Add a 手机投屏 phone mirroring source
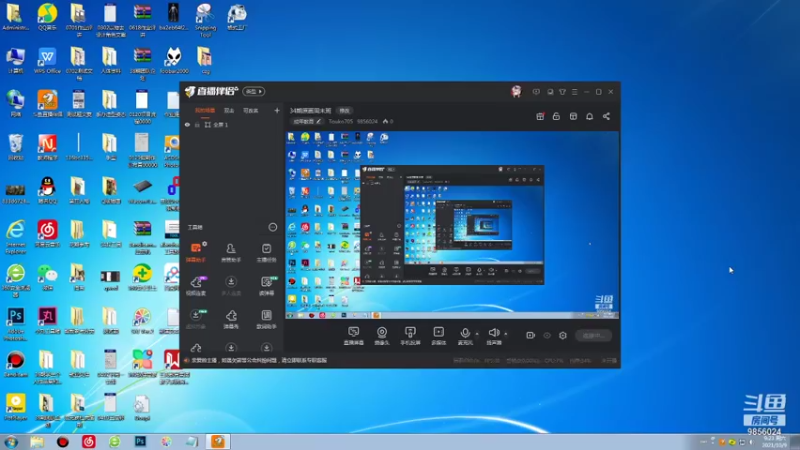The height and width of the screenshot is (450, 800). pos(410,336)
